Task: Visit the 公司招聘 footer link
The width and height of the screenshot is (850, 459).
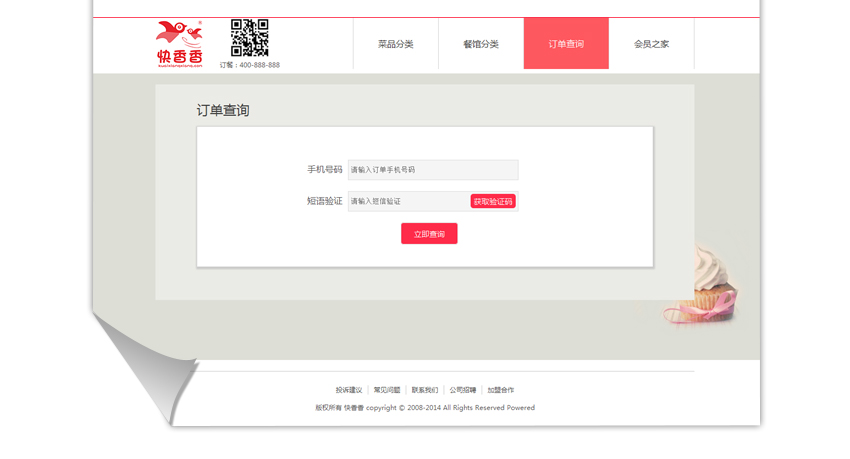Action: [463, 390]
